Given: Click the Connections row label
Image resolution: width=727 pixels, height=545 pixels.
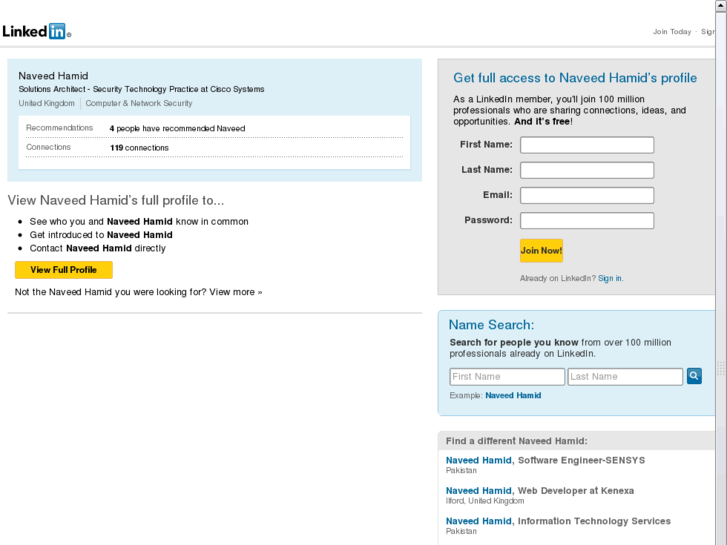Looking at the screenshot, I should click(x=48, y=147).
